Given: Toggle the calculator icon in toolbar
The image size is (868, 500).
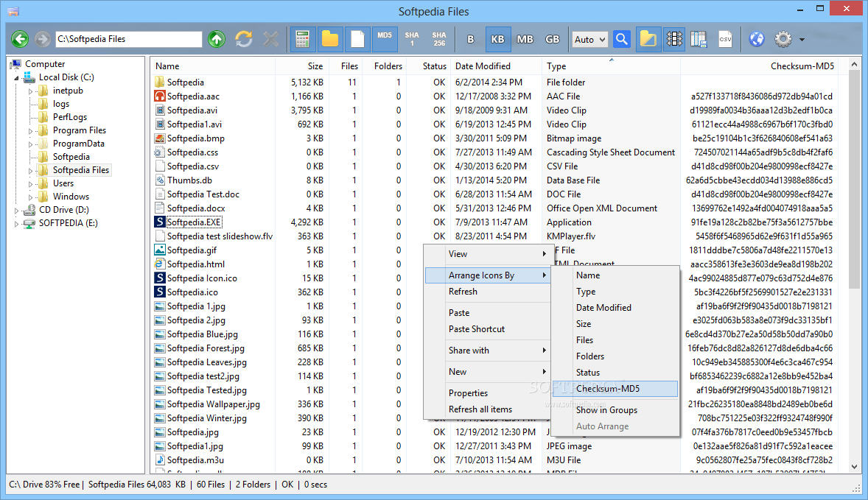Looking at the screenshot, I should (x=302, y=39).
